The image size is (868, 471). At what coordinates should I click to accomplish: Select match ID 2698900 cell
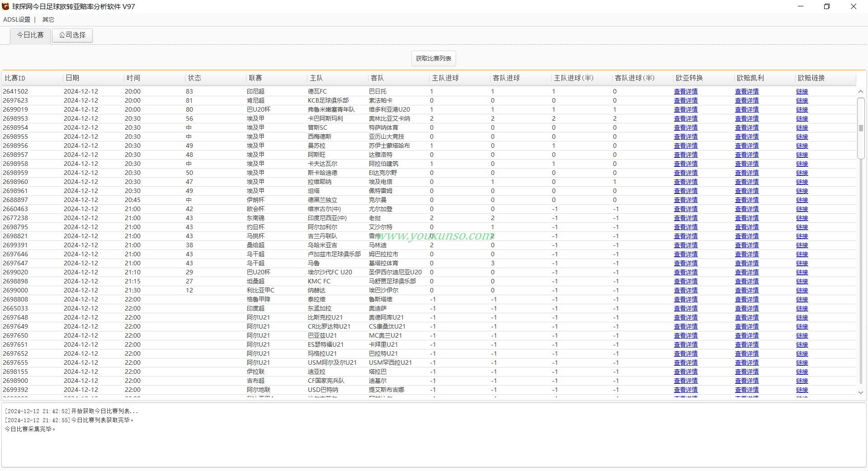[15, 381]
